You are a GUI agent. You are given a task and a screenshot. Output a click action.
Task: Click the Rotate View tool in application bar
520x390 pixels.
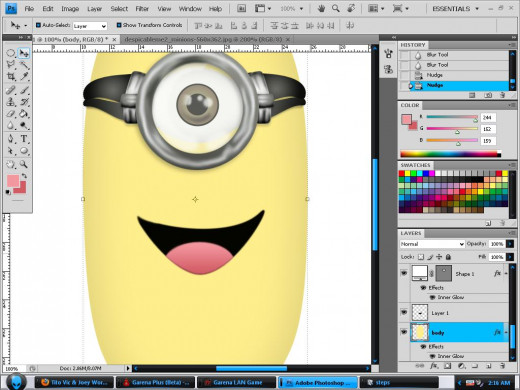(x=351, y=8)
